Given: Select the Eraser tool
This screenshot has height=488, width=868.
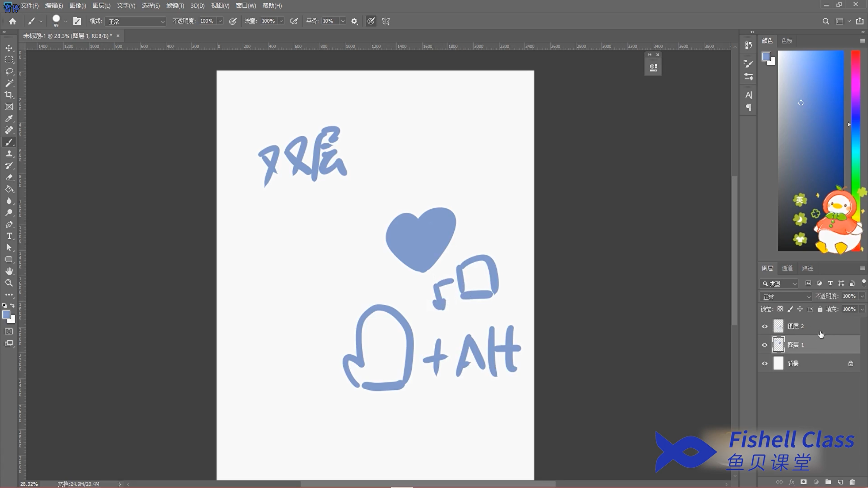Looking at the screenshot, I should 9,177.
